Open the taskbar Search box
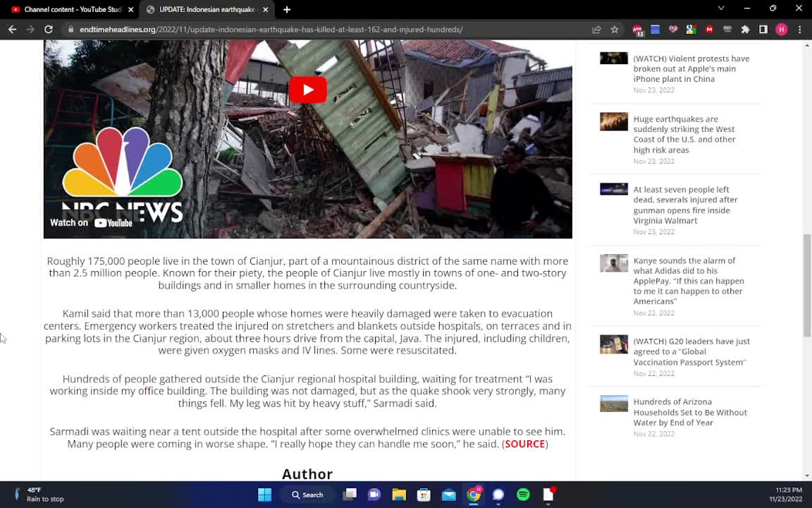Viewport: 812px width, 508px height. pyautogui.click(x=307, y=495)
